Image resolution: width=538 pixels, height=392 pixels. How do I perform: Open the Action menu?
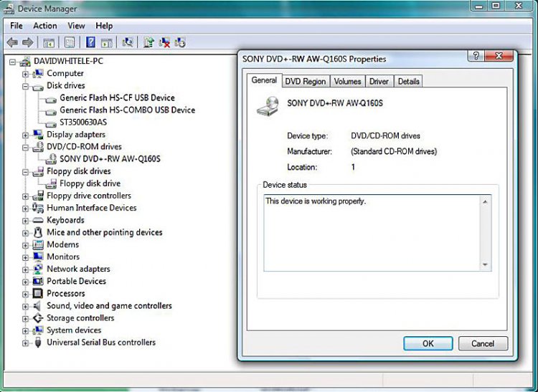coord(45,26)
